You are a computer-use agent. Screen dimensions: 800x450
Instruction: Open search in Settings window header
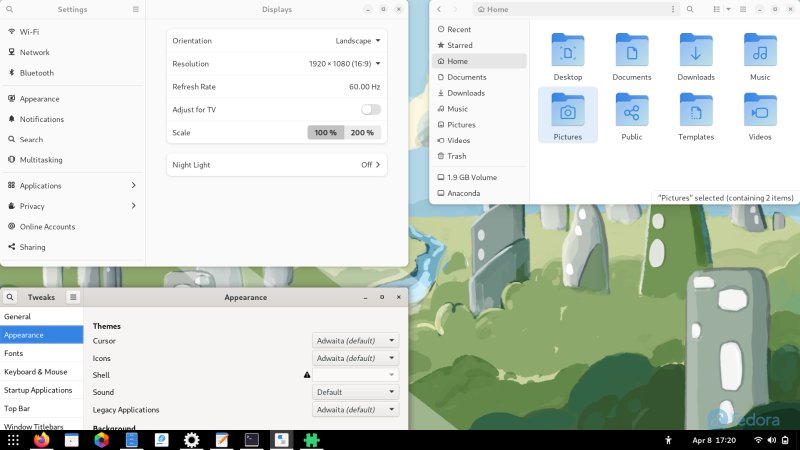(9, 9)
